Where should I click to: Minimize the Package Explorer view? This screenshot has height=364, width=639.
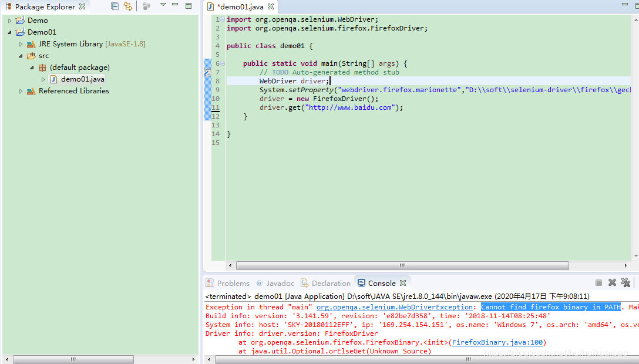[174, 5]
